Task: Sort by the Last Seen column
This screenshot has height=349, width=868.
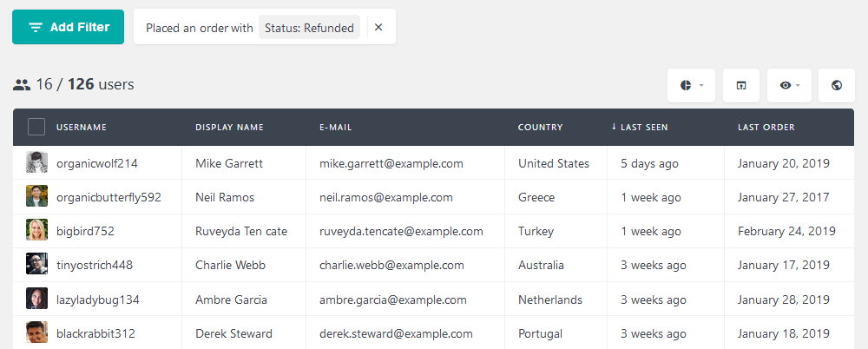Action: click(643, 128)
